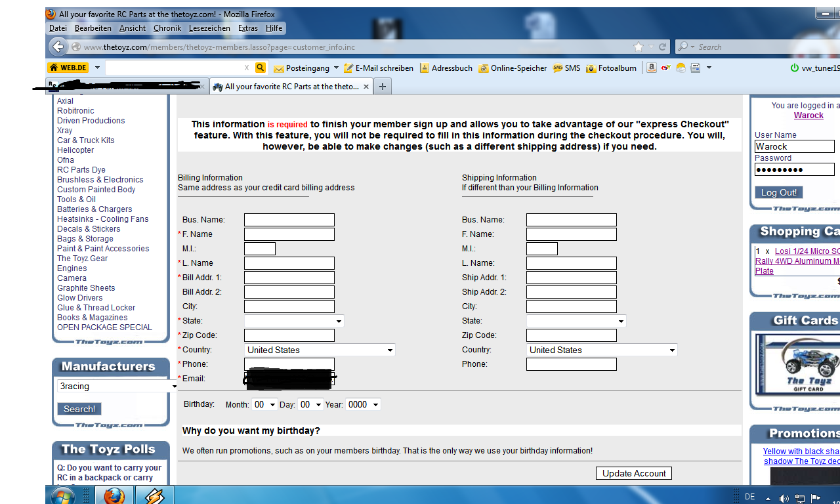The width and height of the screenshot is (840, 504).
Task: Click the Winamp icon in the taskbar
Action: coord(154,495)
